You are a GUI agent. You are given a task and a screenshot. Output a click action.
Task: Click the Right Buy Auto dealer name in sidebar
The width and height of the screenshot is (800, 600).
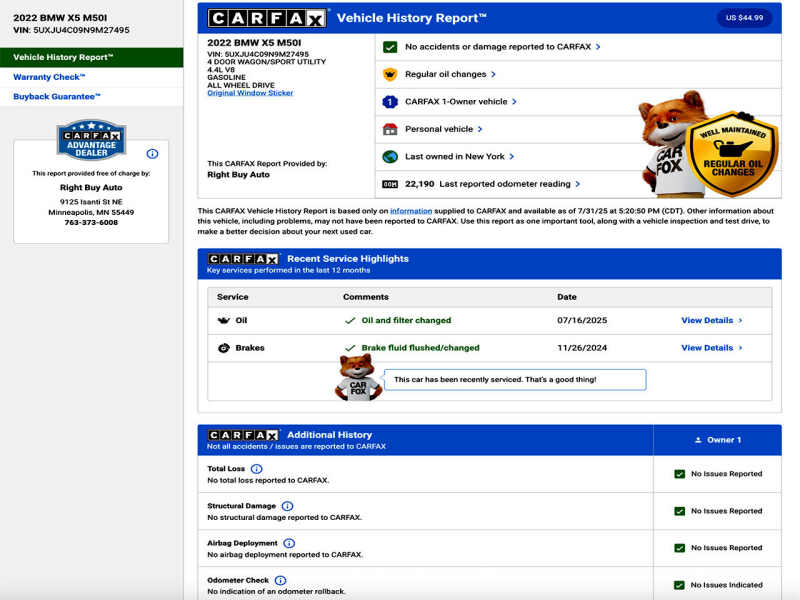click(91, 188)
